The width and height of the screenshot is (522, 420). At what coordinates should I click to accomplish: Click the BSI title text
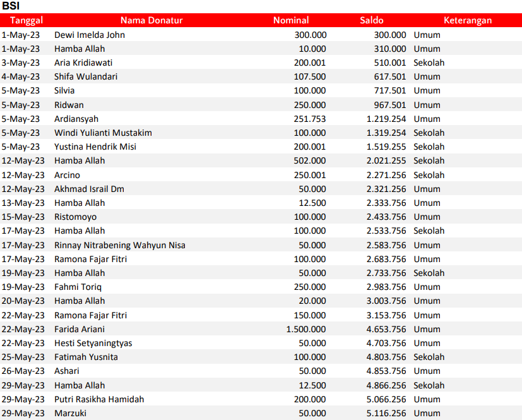(x=12, y=6)
